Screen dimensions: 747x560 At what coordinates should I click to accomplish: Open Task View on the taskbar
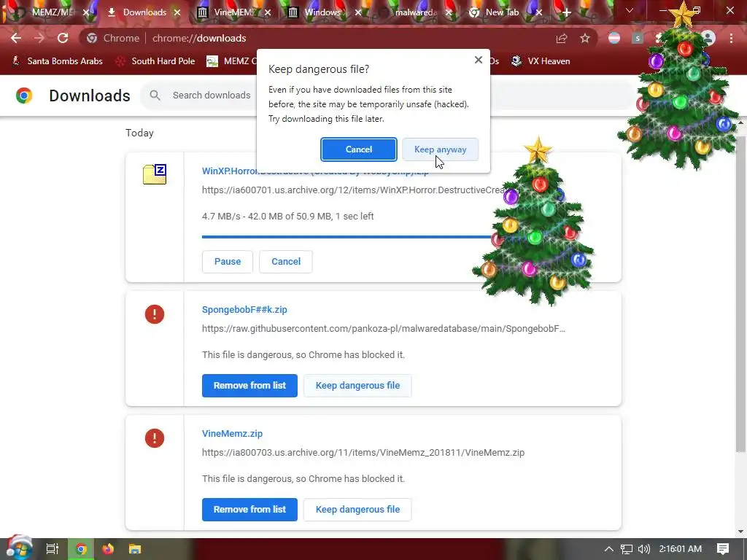point(52,549)
